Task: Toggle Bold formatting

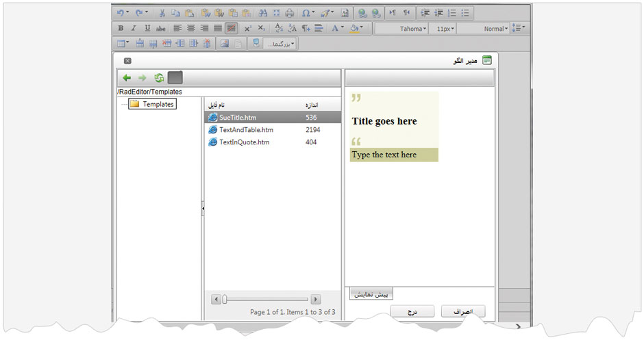Action: click(x=121, y=28)
